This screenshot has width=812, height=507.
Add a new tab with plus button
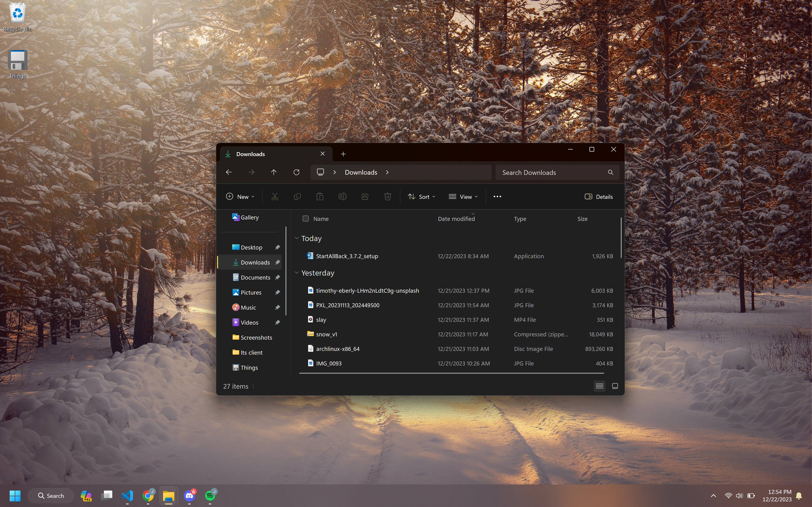[343, 154]
